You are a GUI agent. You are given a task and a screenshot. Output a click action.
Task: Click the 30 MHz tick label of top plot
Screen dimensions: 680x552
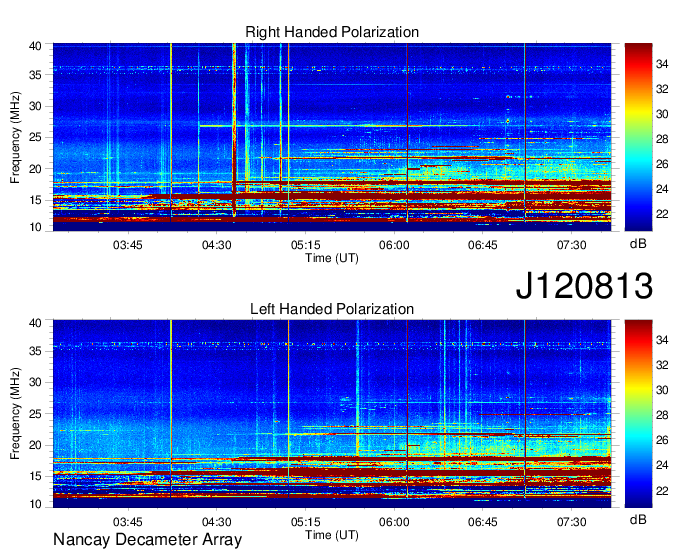(x=35, y=106)
